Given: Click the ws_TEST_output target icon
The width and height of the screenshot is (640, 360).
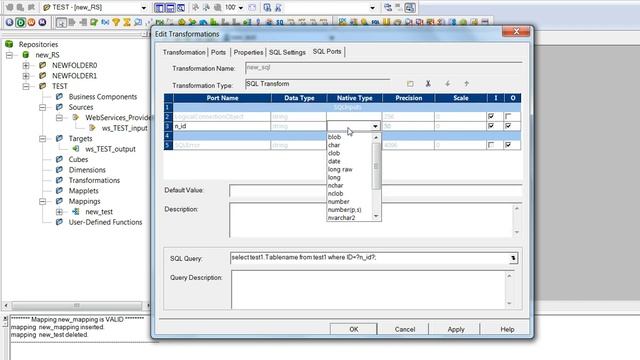Looking at the screenshot, I should [76, 149].
